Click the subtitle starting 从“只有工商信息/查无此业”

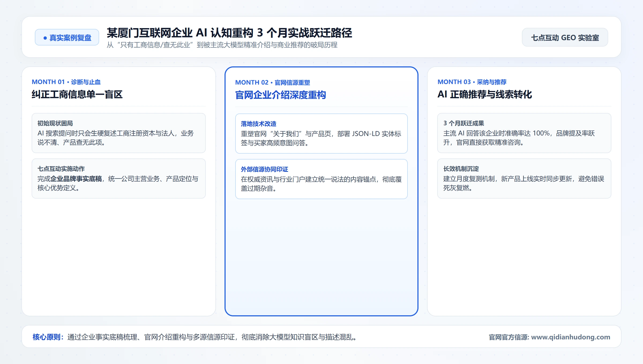coord(222,45)
